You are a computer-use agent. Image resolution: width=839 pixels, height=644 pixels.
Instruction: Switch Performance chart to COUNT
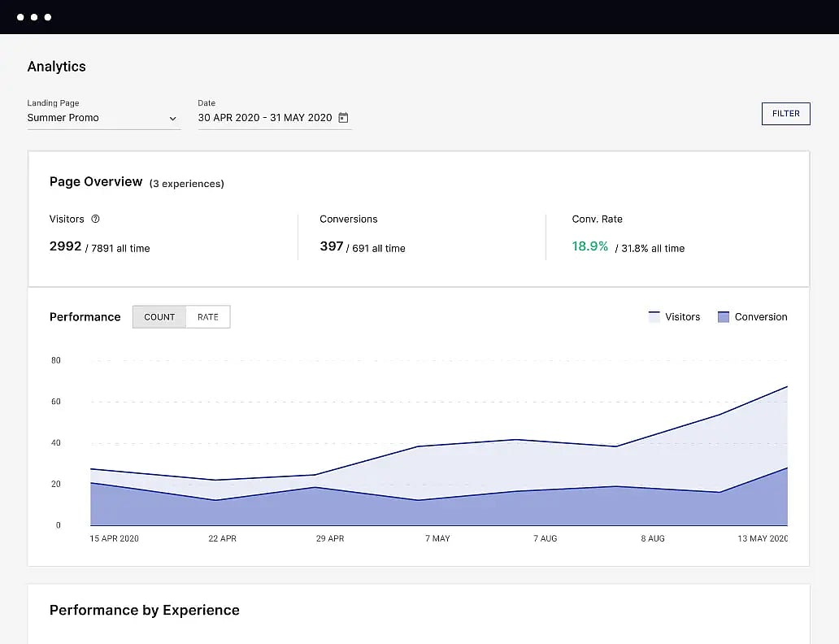159,317
